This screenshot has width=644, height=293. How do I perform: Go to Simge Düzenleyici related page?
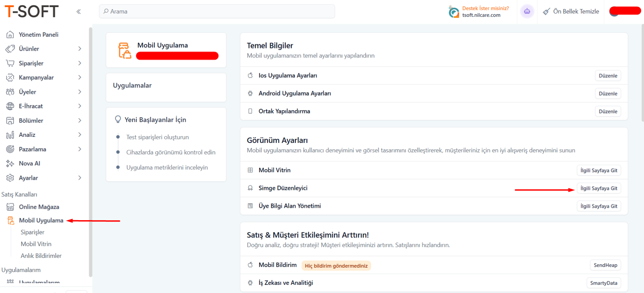pyautogui.click(x=598, y=188)
